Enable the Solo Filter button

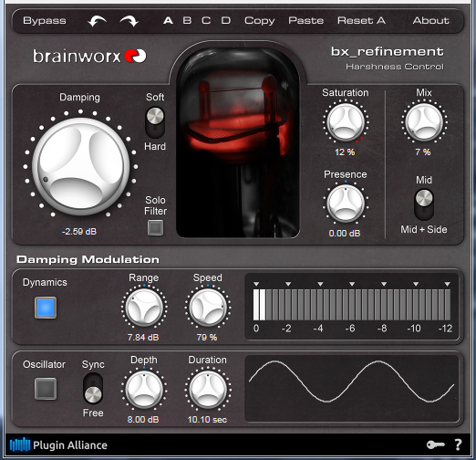pos(155,227)
